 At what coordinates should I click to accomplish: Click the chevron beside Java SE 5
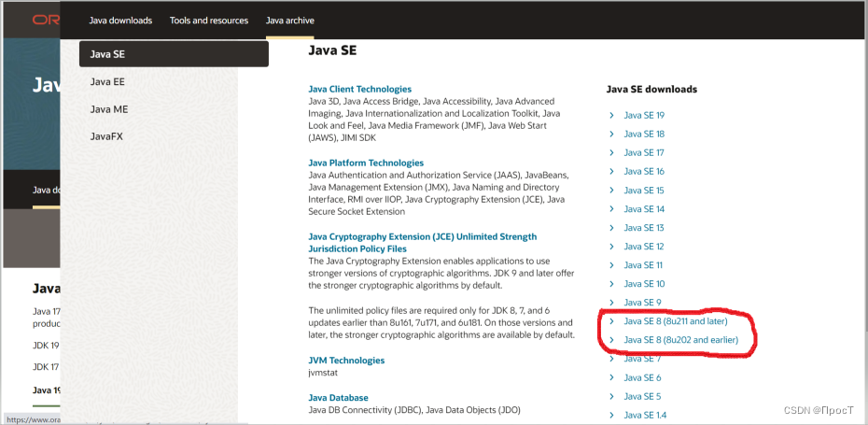(x=611, y=397)
